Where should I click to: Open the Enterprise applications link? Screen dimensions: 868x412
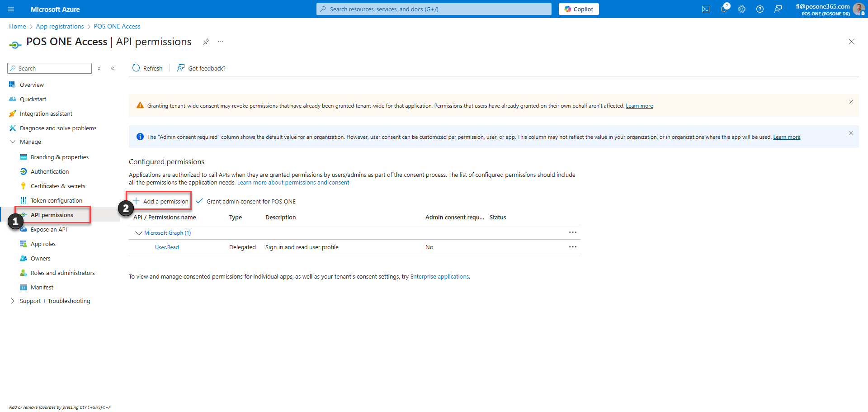click(x=439, y=276)
